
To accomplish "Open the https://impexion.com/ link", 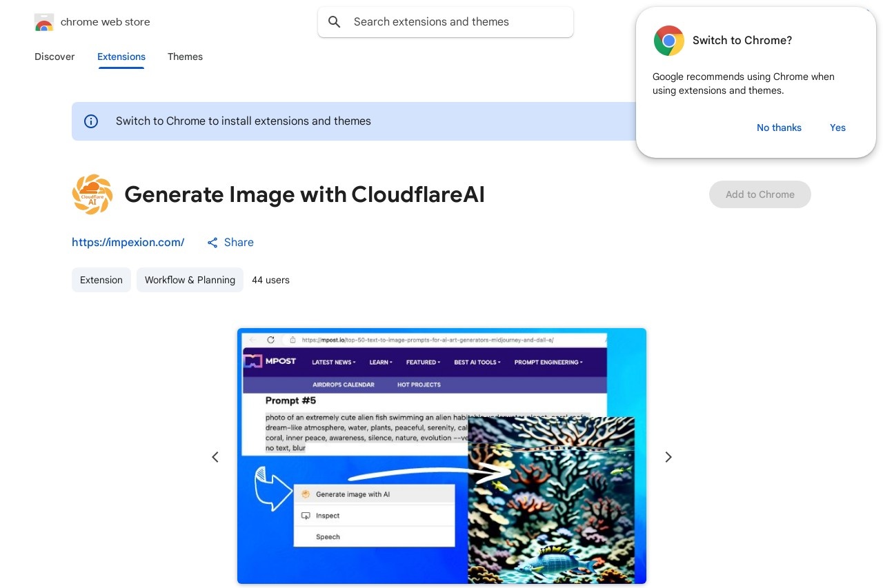I will [x=128, y=242].
